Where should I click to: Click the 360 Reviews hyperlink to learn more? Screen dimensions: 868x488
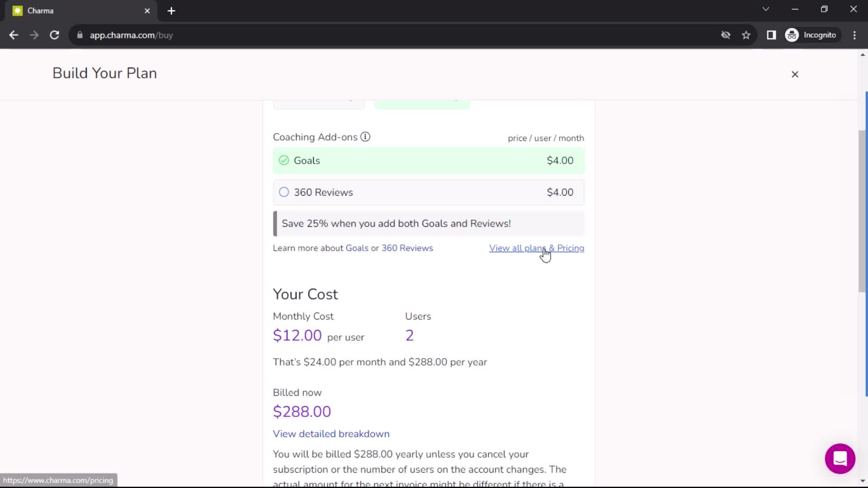(407, 248)
